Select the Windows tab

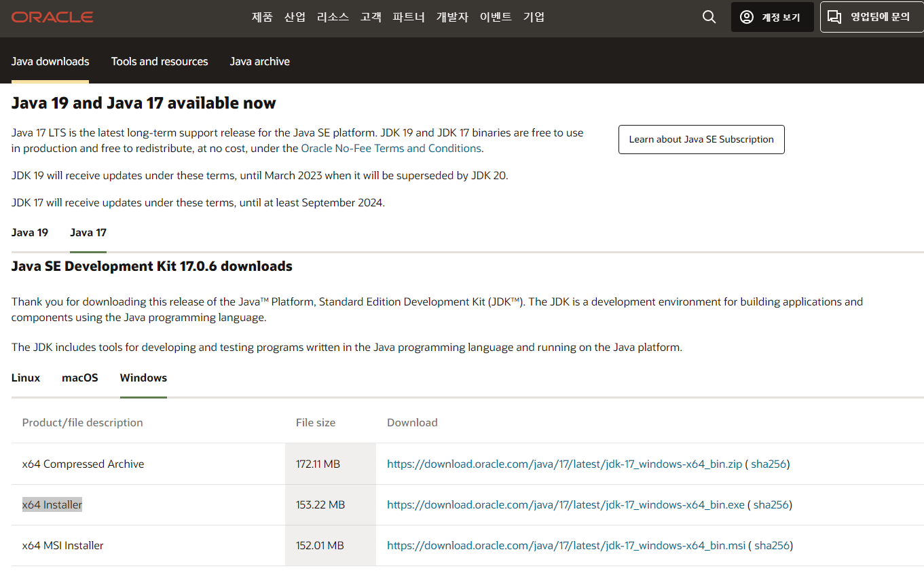(143, 377)
